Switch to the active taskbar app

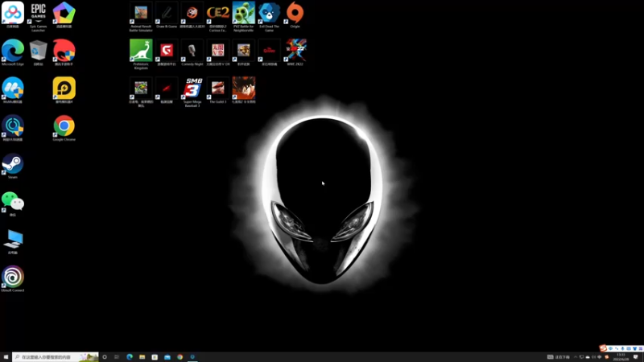(x=192, y=357)
